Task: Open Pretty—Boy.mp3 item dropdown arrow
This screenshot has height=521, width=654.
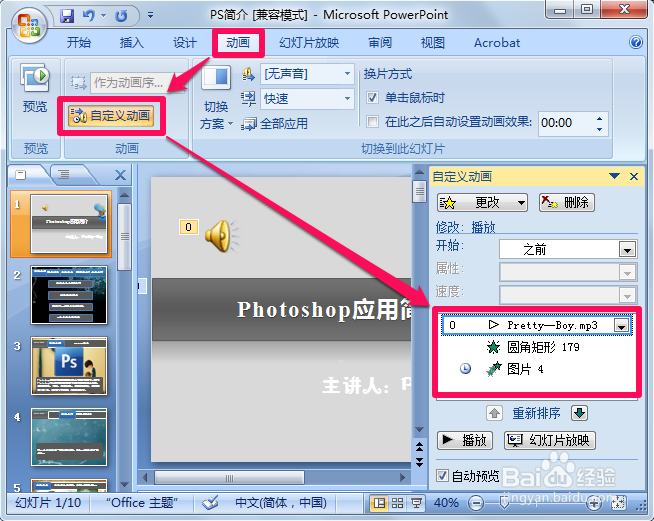Action: pyautogui.click(x=621, y=326)
